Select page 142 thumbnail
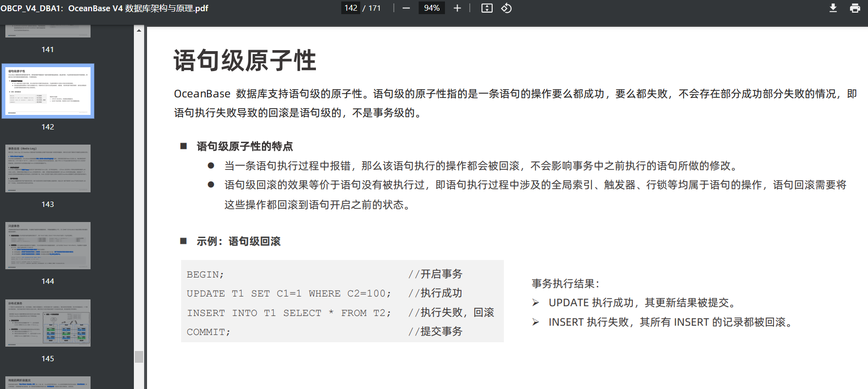The height and width of the screenshot is (389, 868). [48, 91]
